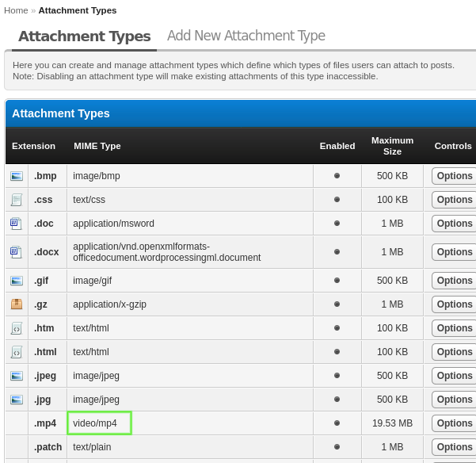This screenshot has width=476, height=463.
Task: Open the Options dropdown for .css
Action: pos(454,200)
